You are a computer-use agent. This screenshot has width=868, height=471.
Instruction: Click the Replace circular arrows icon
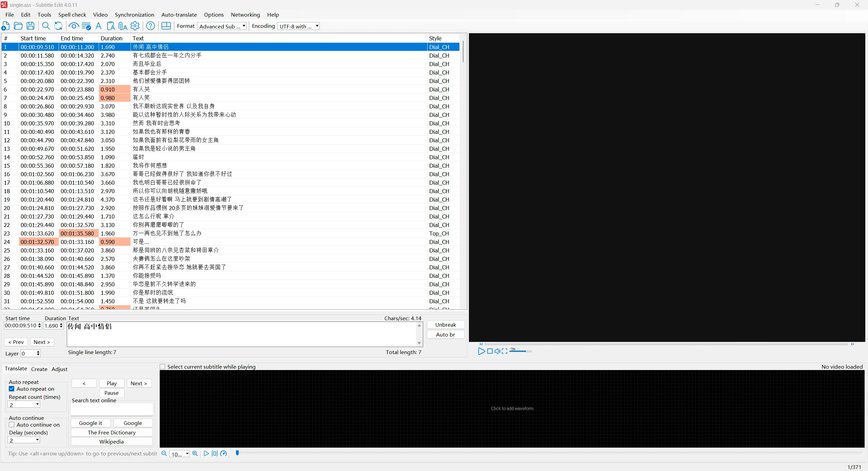tap(58, 26)
